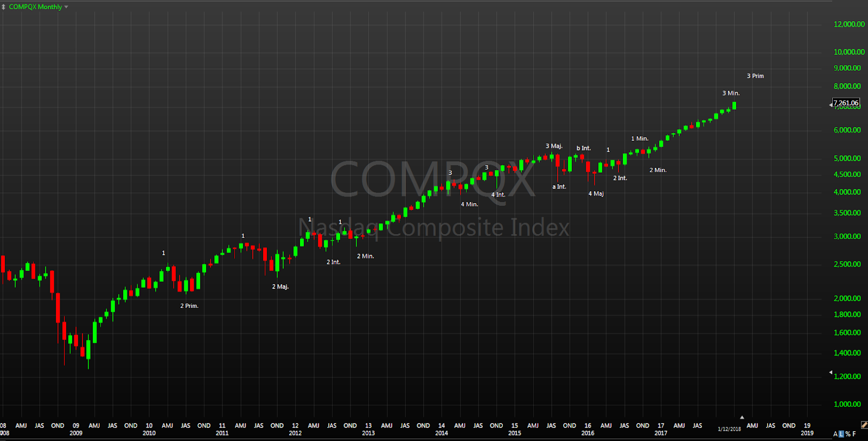Click the 1/12/2018 date label
868x441 pixels.
click(729, 429)
